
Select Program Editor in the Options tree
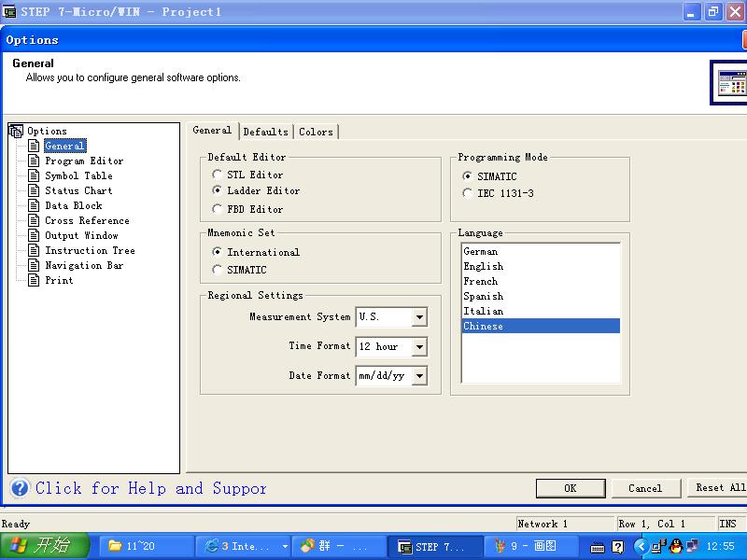(84, 161)
